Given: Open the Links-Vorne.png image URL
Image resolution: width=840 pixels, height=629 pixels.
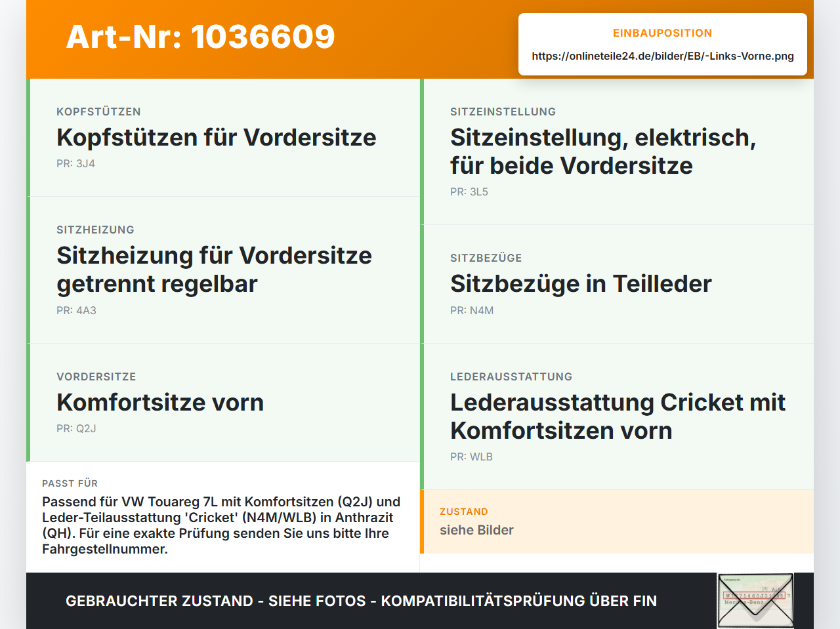Looking at the screenshot, I should pos(663,56).
